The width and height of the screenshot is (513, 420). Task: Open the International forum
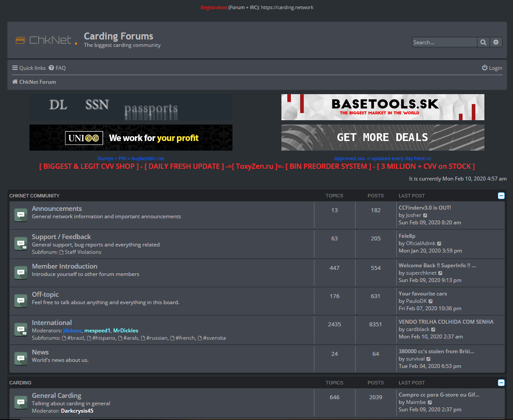click(52, 322)
